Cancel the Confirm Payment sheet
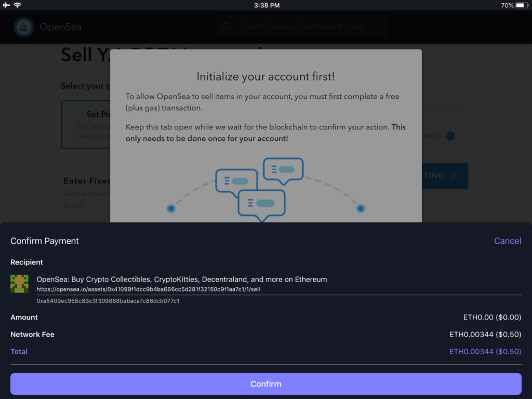Viewport: 532px width, 399px height. point(507,241)
